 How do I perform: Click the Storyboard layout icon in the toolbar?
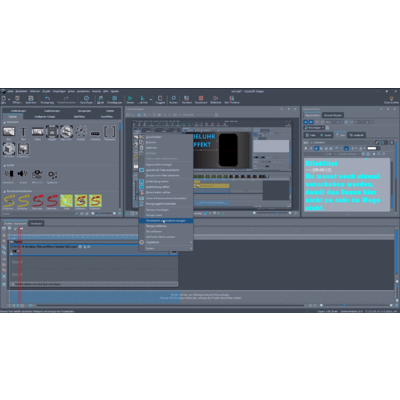click(201, 99)
